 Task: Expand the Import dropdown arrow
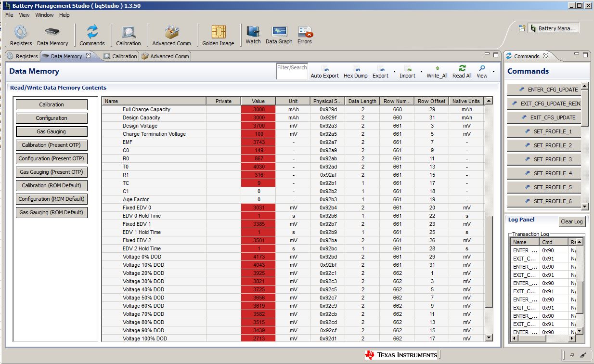click(421, 72)
